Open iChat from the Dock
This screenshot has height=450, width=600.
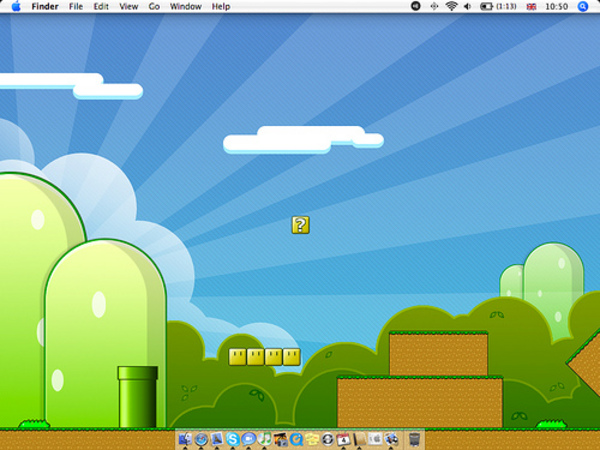(x=248, y=439)
